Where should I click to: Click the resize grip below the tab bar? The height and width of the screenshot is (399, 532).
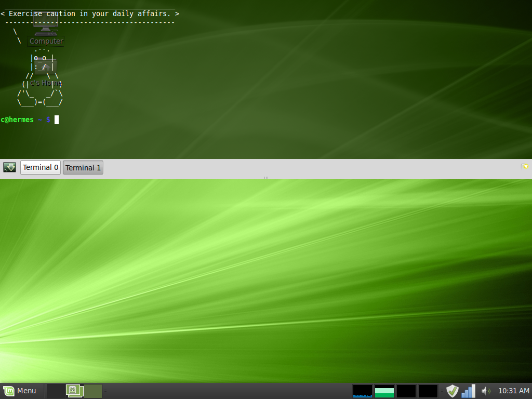pos(266,178)
